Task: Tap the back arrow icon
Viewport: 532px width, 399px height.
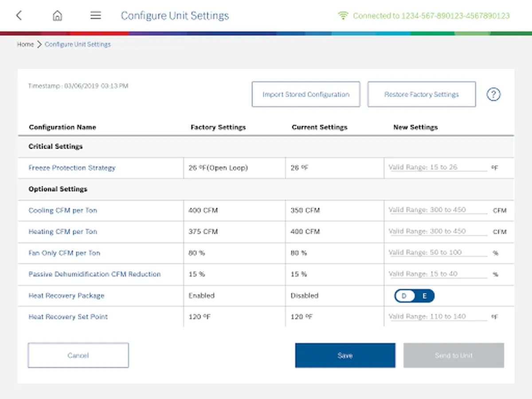Action: 19,16
